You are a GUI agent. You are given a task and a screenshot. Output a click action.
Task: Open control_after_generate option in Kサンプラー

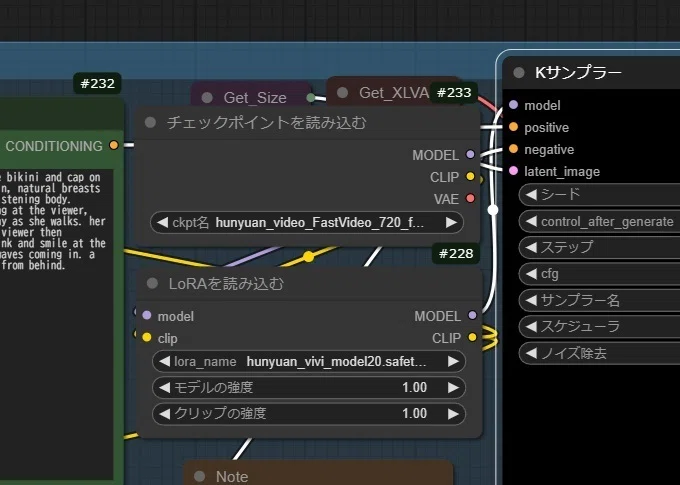599,222
